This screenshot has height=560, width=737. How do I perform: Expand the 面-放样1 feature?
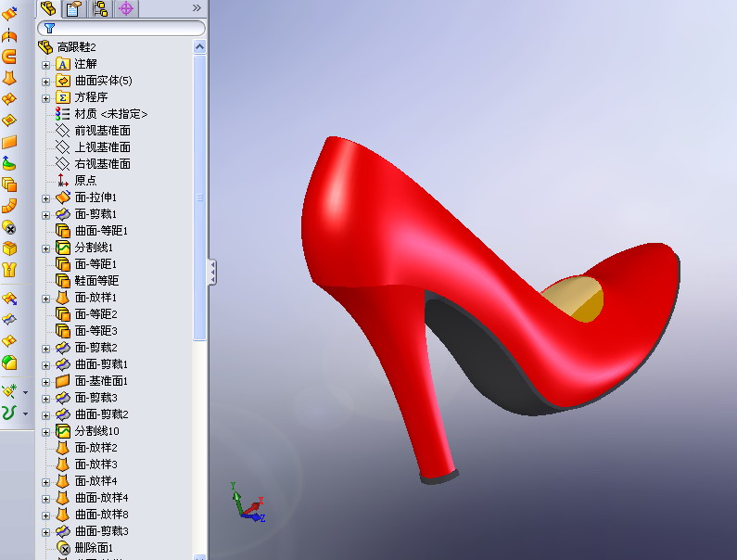(x=45, y=299)
